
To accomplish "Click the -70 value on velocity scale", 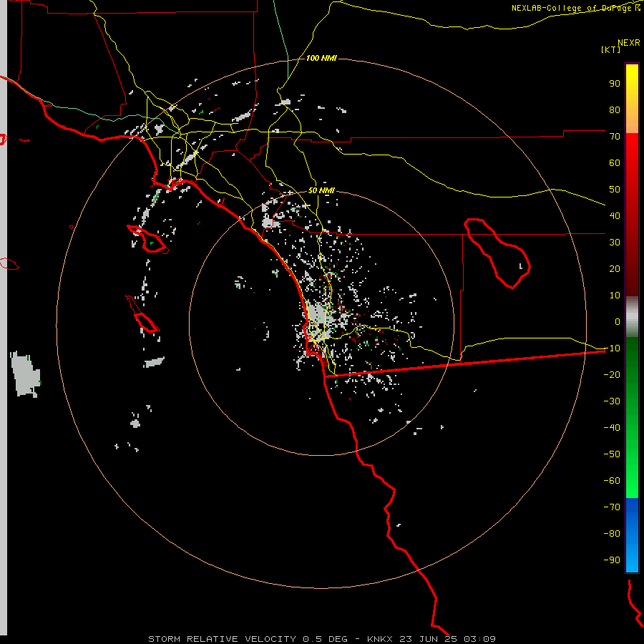I will tap(612, 507).
